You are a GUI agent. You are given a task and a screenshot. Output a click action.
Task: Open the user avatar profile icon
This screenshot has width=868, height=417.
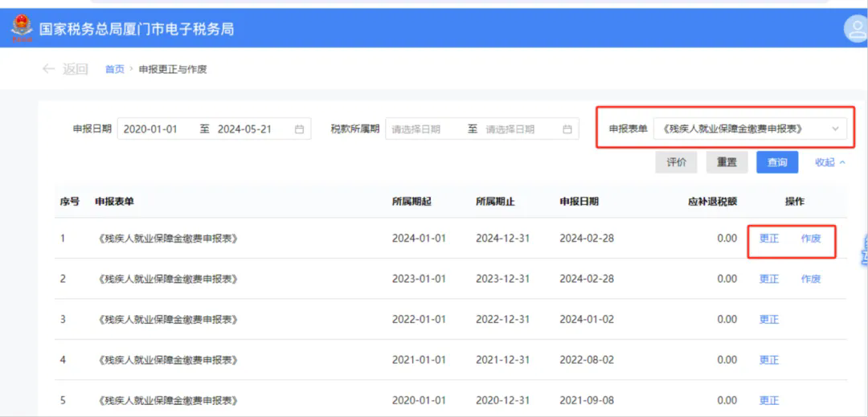855,29
